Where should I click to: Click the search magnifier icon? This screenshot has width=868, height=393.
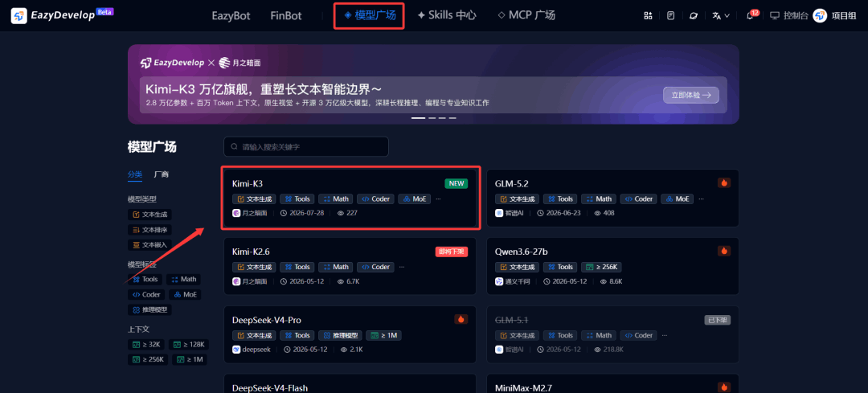(x=235, y=147)
